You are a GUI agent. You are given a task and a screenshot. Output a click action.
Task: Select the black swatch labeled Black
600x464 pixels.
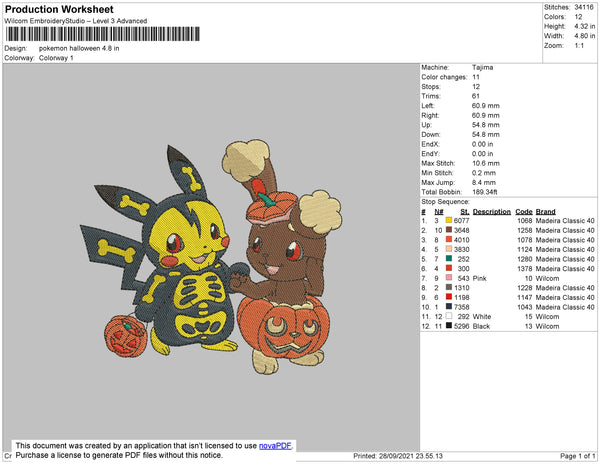(x=449, y=326)
